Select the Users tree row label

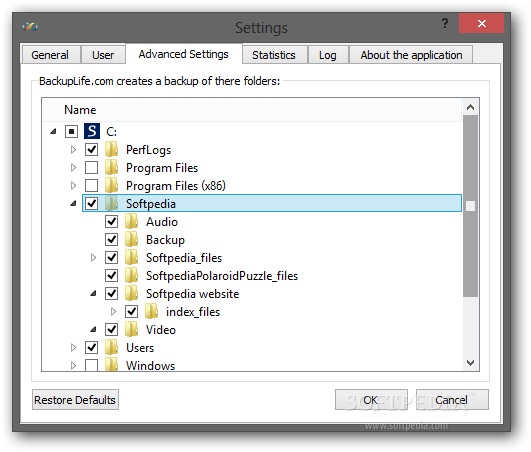tap(140, 347)
